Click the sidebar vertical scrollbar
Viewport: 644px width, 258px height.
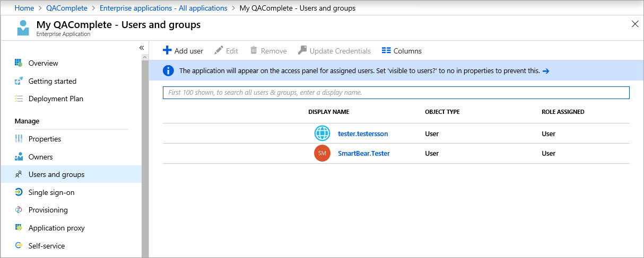tap(145, 159)
